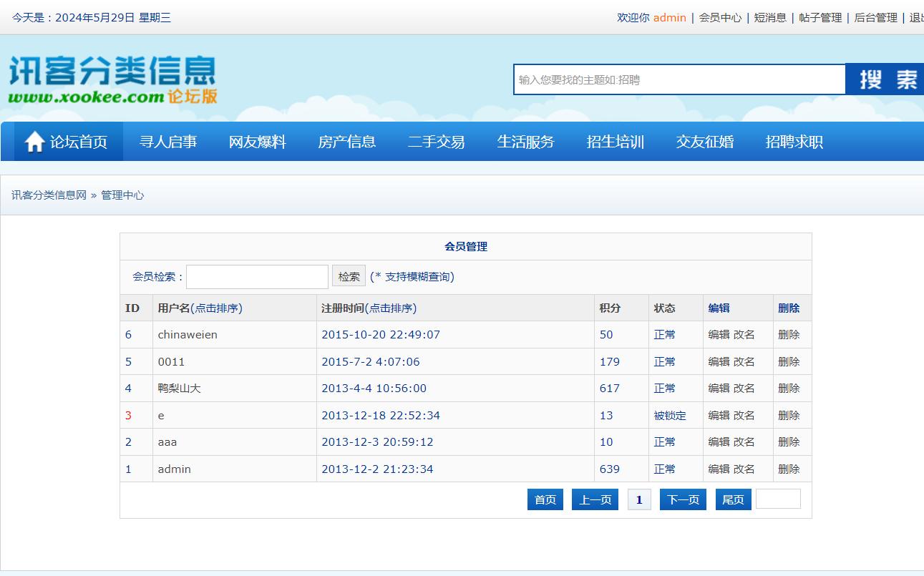The image size is (924, 576).
Task: Click 删除 for user 0011
Action: point(789,362)
